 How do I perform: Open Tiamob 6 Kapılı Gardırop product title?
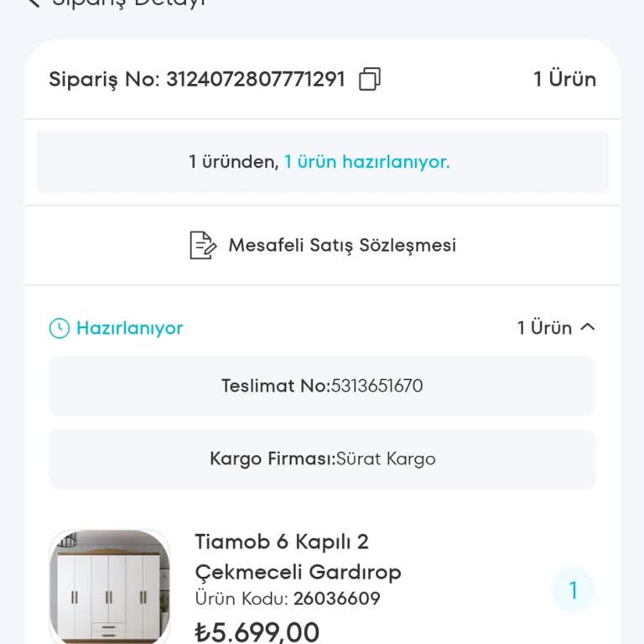coord(298,557)
